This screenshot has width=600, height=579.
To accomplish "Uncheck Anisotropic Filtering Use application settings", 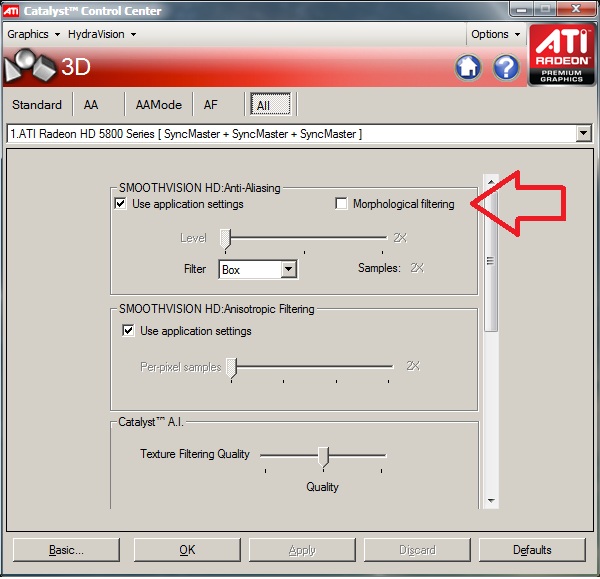I will (x=128, y=330).
